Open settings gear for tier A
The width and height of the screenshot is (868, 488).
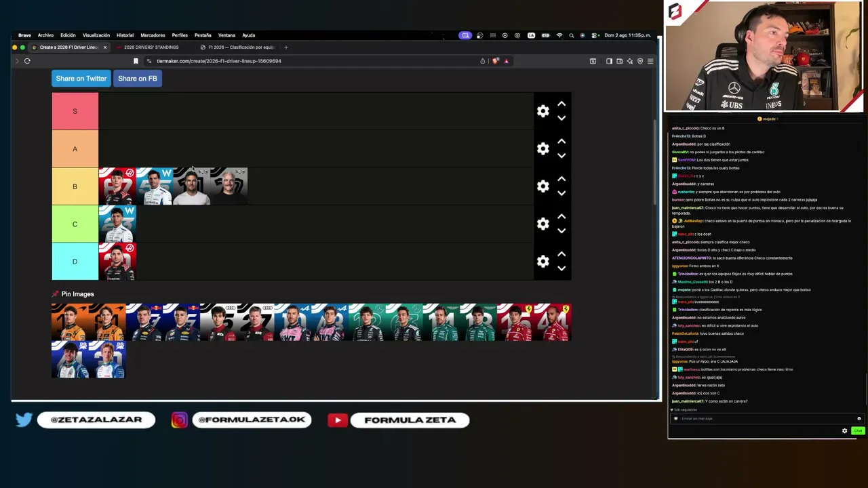point(543,148)
